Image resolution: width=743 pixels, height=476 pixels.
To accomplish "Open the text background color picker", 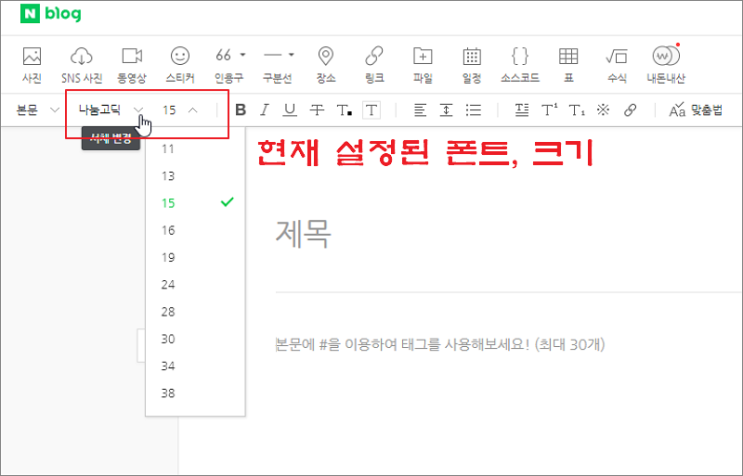I will [372, 110].
